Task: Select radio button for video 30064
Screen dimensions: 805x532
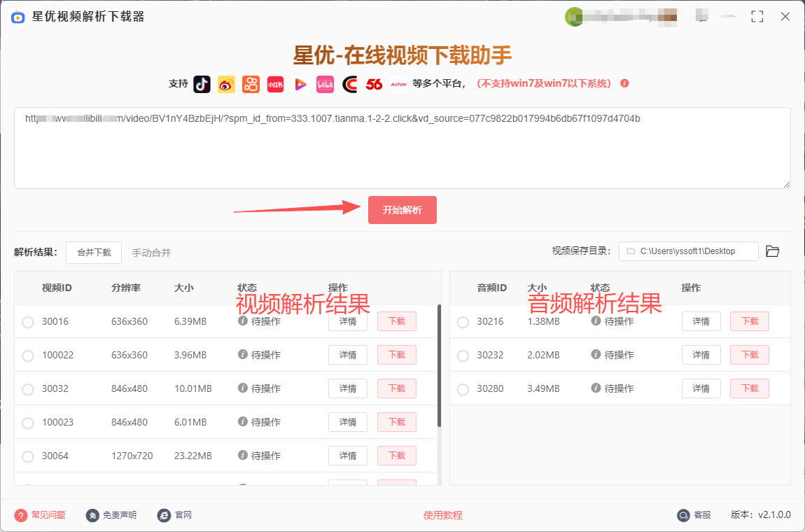Action: (28, 456)
